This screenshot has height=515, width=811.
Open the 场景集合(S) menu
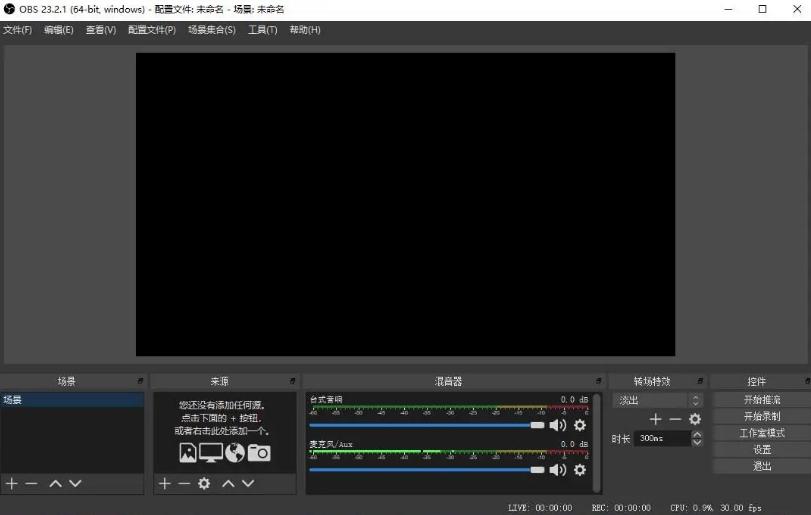[212, 30]
